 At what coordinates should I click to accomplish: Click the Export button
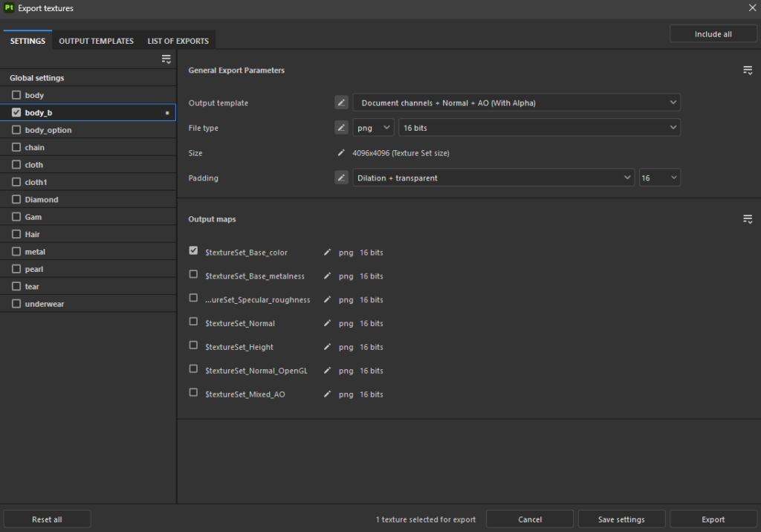[x=713, y=519]
